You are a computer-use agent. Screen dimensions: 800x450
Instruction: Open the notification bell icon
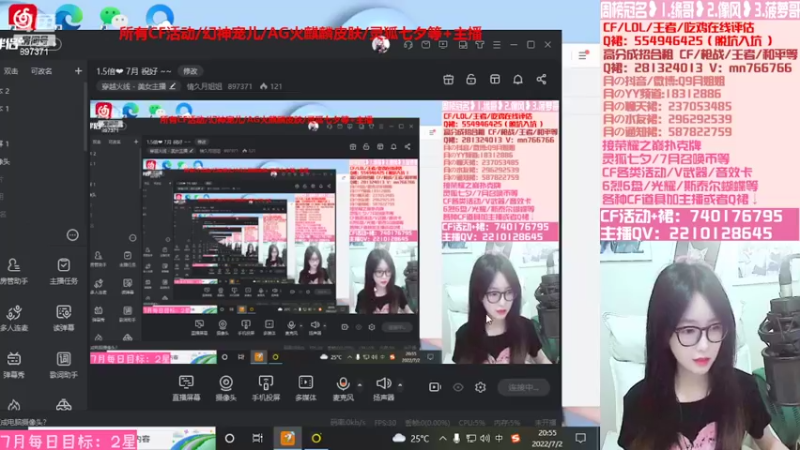click(x=518, y=79)
